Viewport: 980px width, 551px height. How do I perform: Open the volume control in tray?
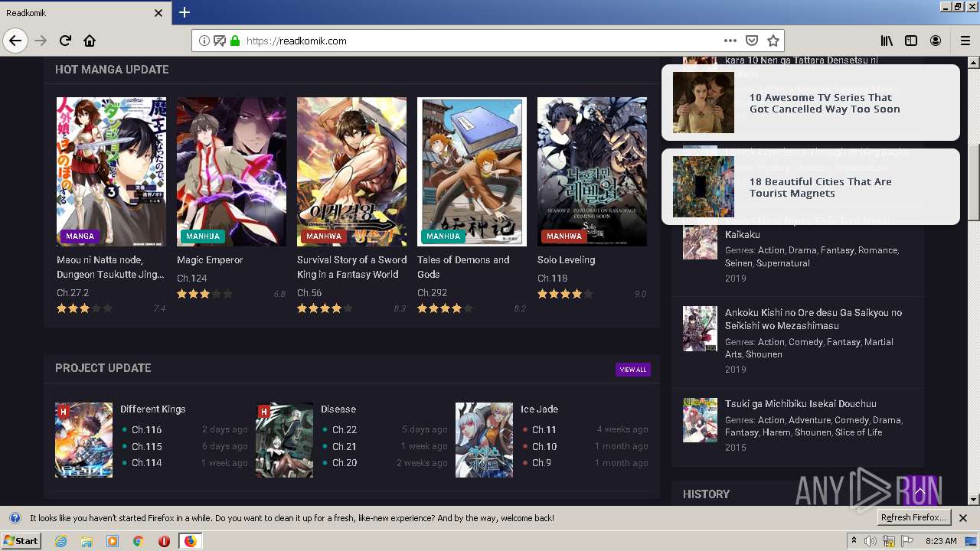click(871, 541)
